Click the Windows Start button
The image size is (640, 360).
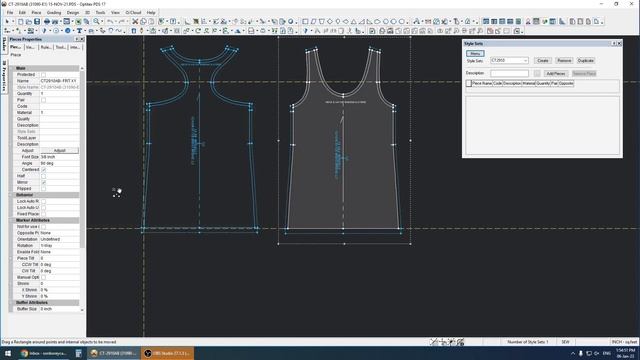click(8, 353)
